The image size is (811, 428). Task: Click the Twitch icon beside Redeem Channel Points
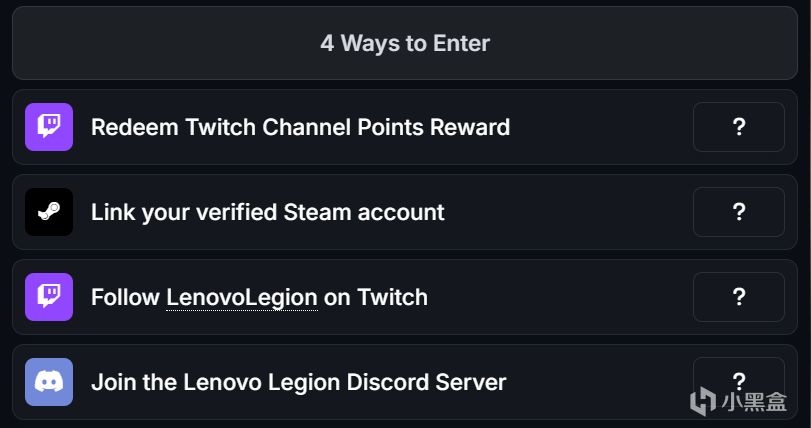coord(49,127)
